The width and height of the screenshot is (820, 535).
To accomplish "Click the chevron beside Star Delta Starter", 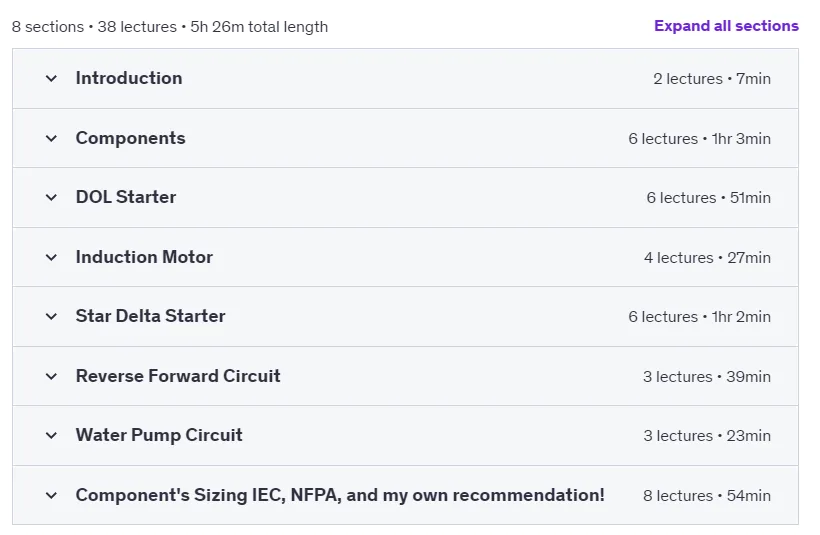I will [51, 317].
